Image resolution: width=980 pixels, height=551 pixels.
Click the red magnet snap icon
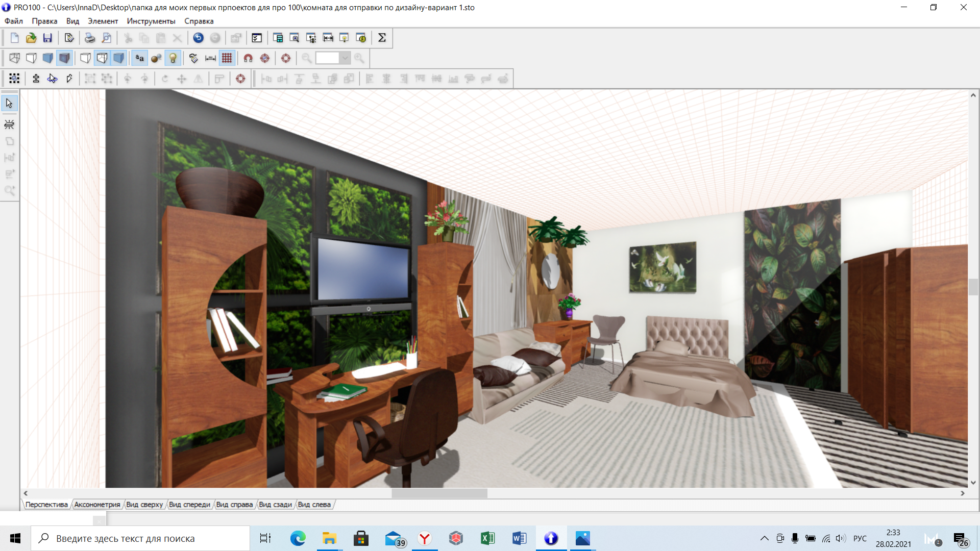(248, 58)
